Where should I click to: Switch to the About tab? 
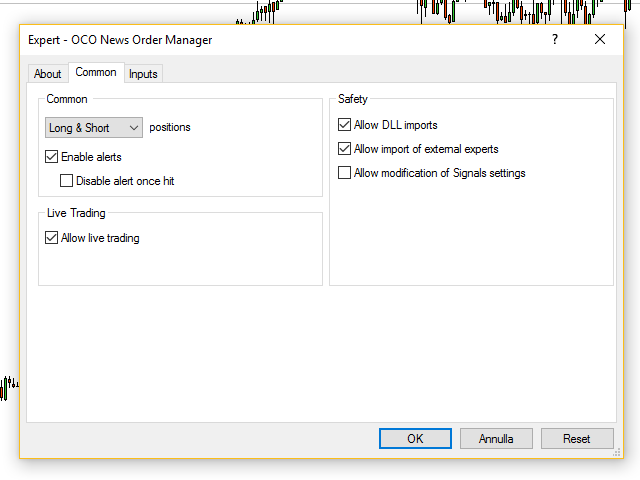pos(48,74)
